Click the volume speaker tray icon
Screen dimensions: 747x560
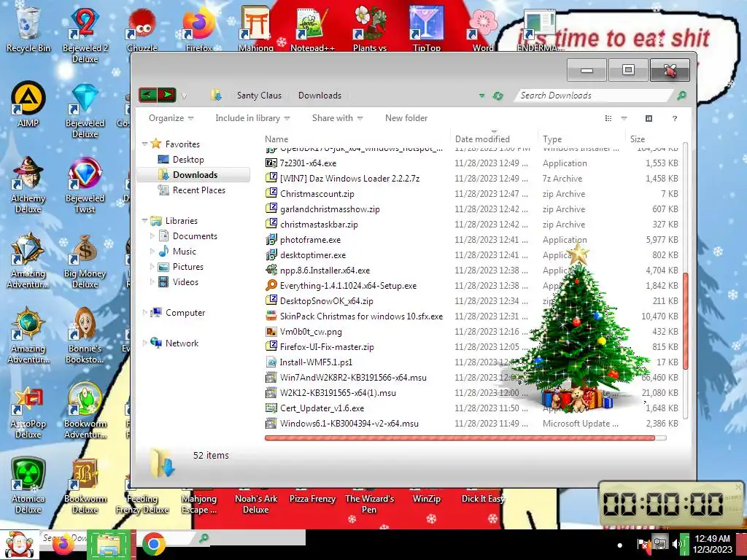pyautogui.click(x=676, y=544)
